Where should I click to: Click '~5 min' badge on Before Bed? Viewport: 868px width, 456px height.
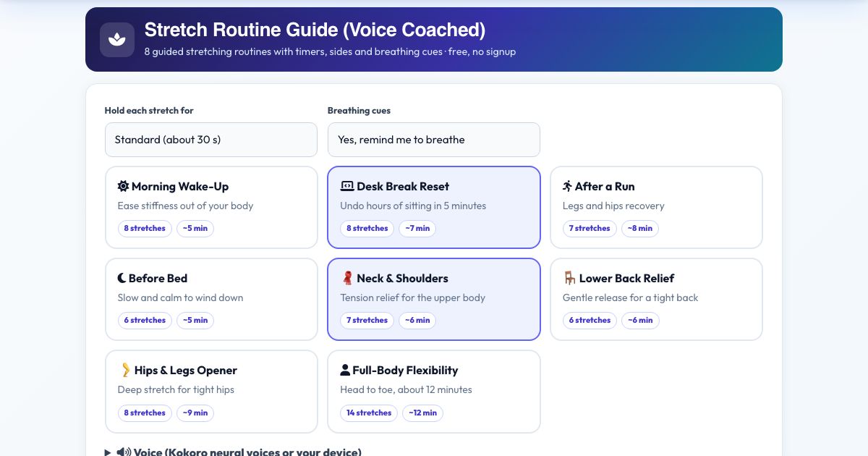(x=195, y=320)
